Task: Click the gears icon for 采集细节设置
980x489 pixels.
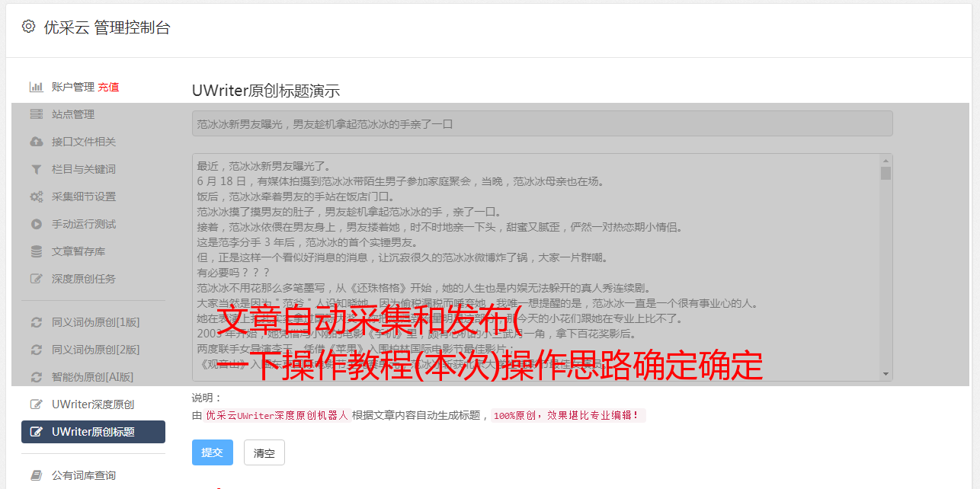Action: pos(36,197)
